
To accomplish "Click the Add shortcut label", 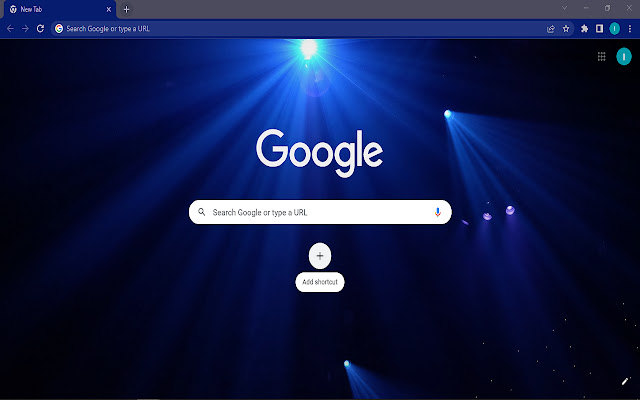I will tap(320, 282).
